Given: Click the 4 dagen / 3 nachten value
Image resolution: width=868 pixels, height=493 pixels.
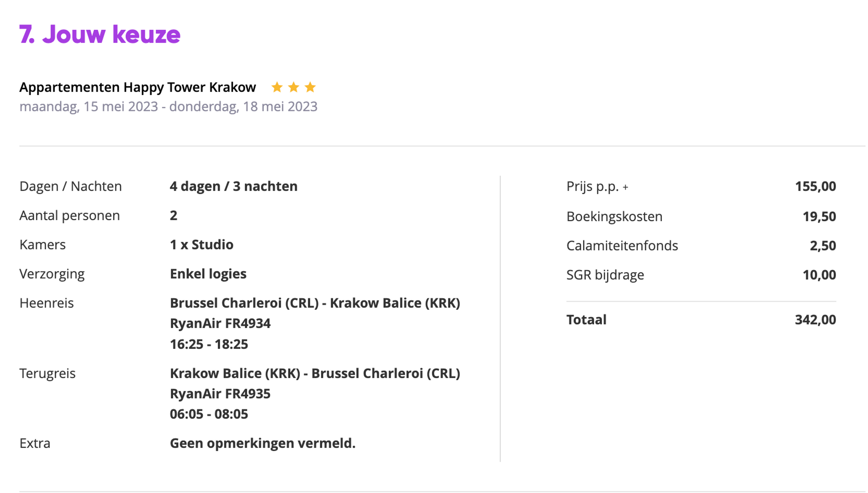Looking at the screenshot, I should coord(234,186).
